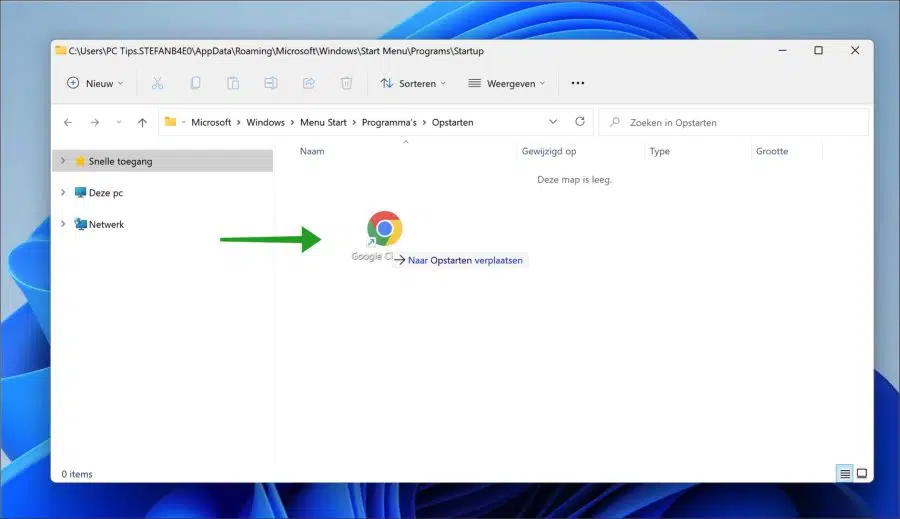The height and width of the screenshot is (519, 900).
Task: Refresh the Opstarten folder
Action: 580,122
